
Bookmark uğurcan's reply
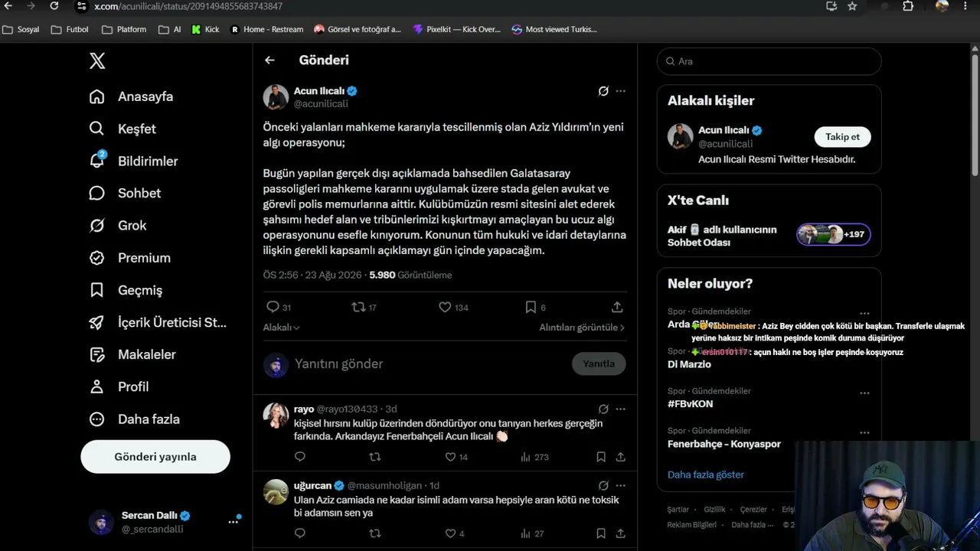(x=601, y=533)
